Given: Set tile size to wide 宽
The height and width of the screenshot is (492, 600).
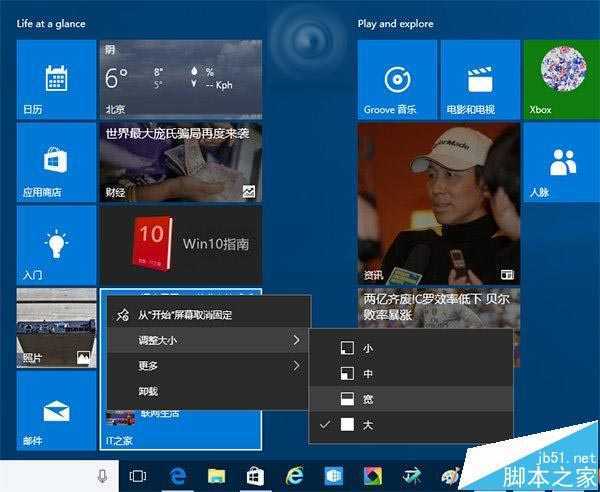Looking at the screenshot, I should (x=411, y=399).
